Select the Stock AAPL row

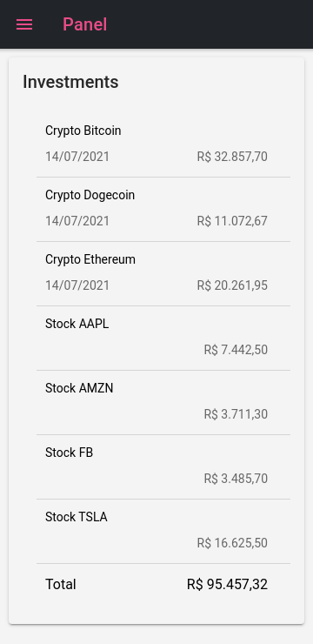click(x=163, y=339)
